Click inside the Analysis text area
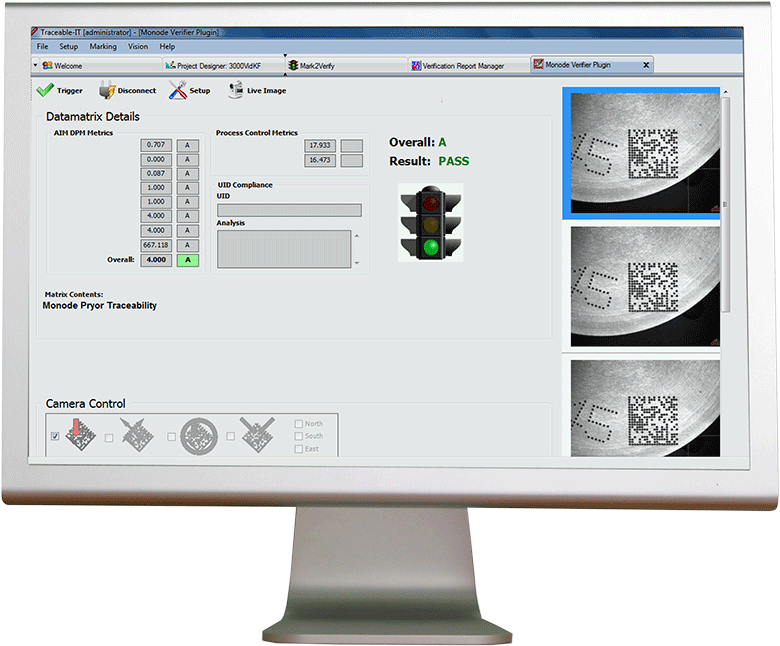780x646 pixels. tap(284, 249)
